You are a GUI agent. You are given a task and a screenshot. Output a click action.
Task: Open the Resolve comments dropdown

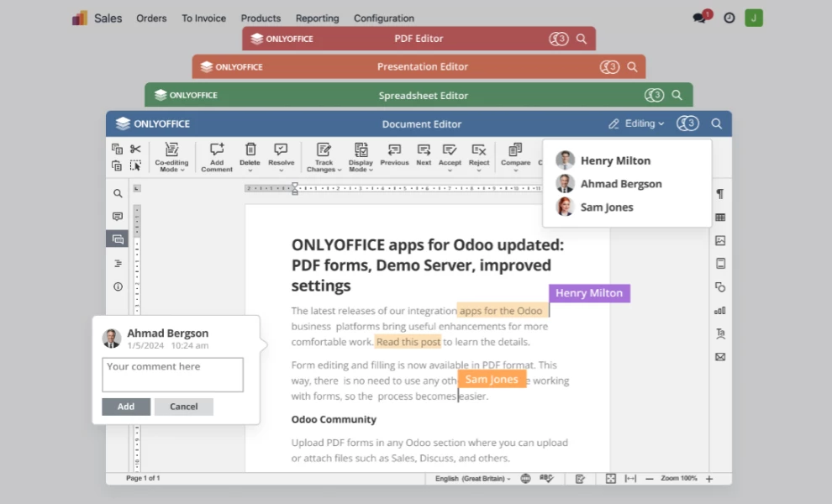coord(281,157)
